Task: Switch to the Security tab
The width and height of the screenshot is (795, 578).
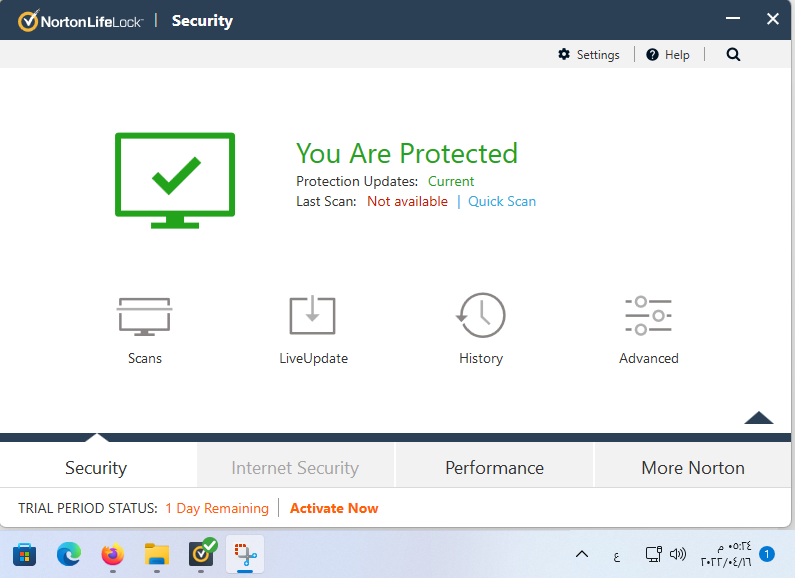Action: (96, 467)
